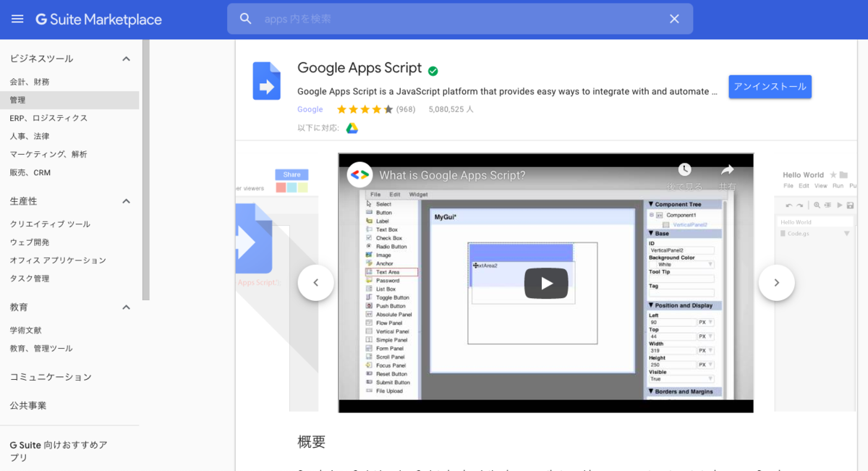Click the G Suite Marketplace logo
Screen dimensions: 868x471
click(99, 20)
